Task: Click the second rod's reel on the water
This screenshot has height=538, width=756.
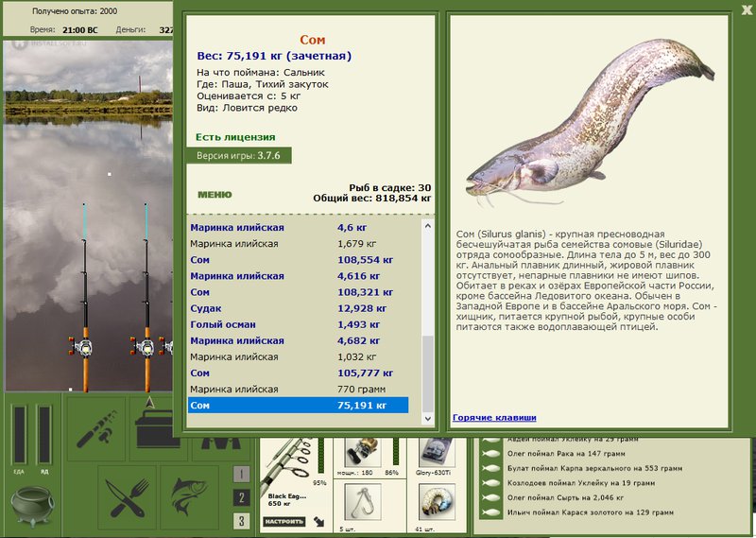Action: [x=143, y=346]
